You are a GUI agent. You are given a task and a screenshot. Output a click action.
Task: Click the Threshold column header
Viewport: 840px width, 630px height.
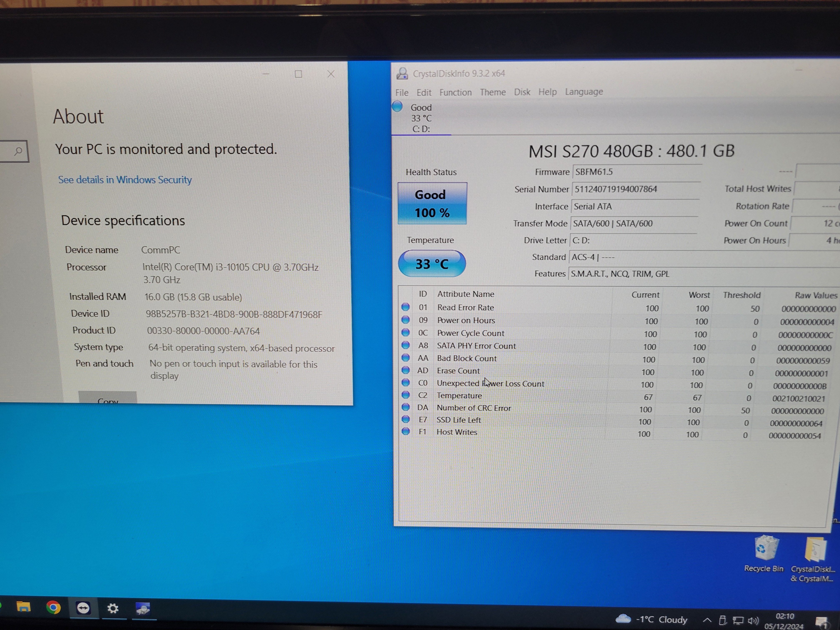point(742,295)
